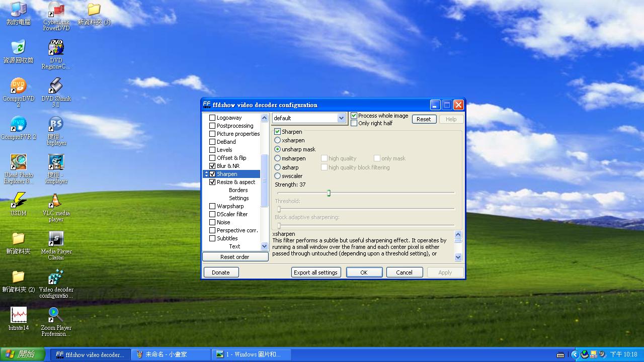Enable the Noise filter checkbox

click(x=212, y=222)
